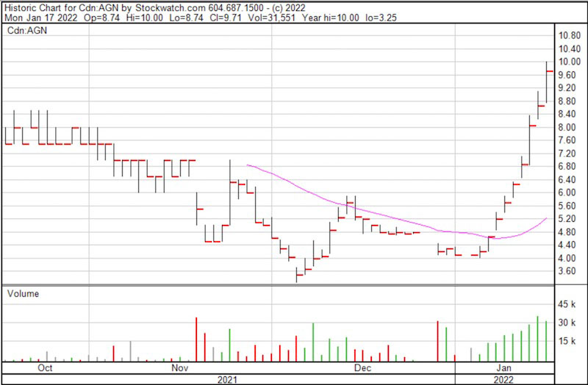The width and height of the screenshot is (588, 385).
Task: Click the 6.00 price axis label
Action: tap(567, 192)
